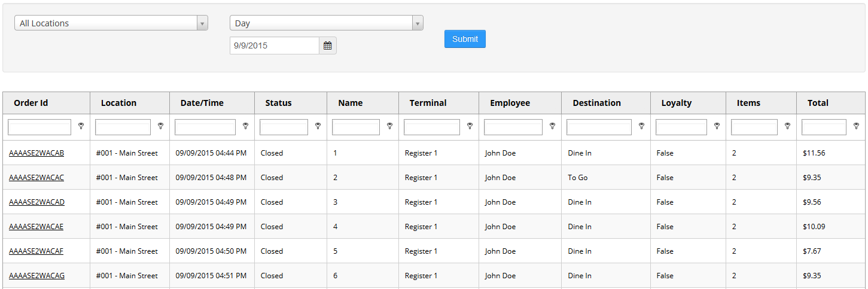Sort by Employee column header

520,103
